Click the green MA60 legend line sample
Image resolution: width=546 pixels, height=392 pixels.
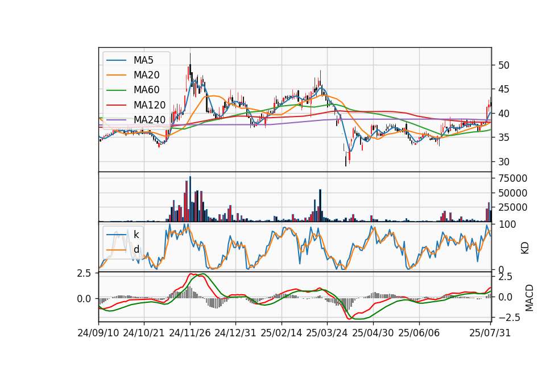pos(116,90)
